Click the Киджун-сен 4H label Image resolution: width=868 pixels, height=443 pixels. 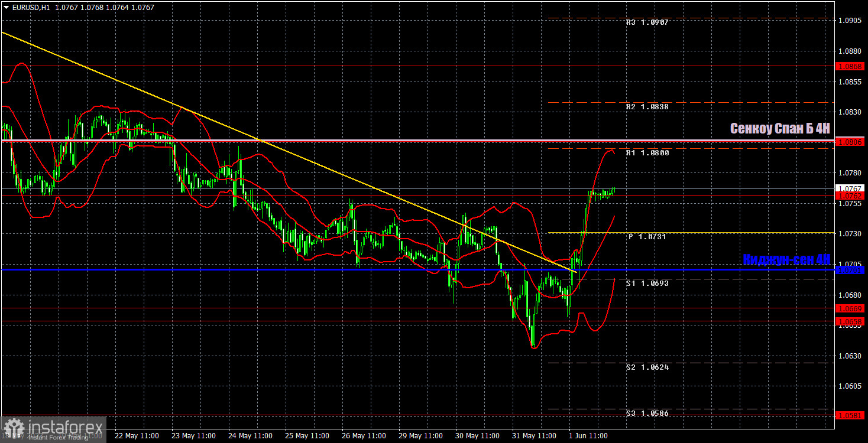coord(786,259)
